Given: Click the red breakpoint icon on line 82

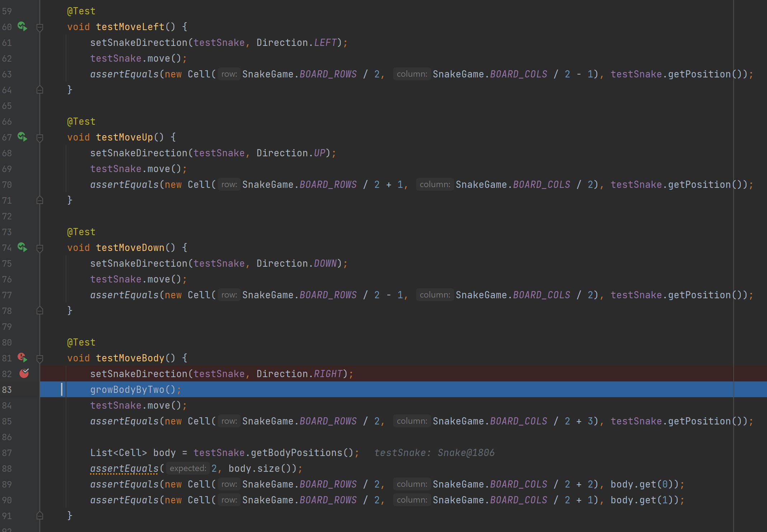Looking at the screenshot, I should [24, 374].
